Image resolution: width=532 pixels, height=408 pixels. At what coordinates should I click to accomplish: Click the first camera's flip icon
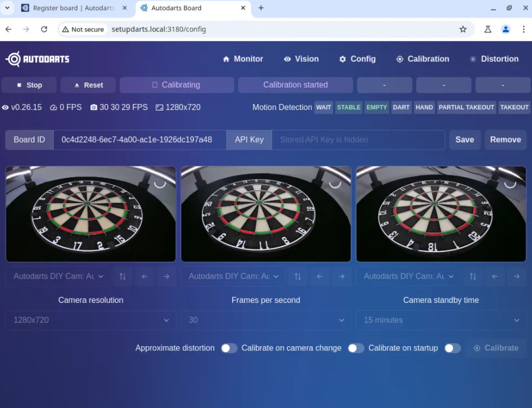[122, 276]
